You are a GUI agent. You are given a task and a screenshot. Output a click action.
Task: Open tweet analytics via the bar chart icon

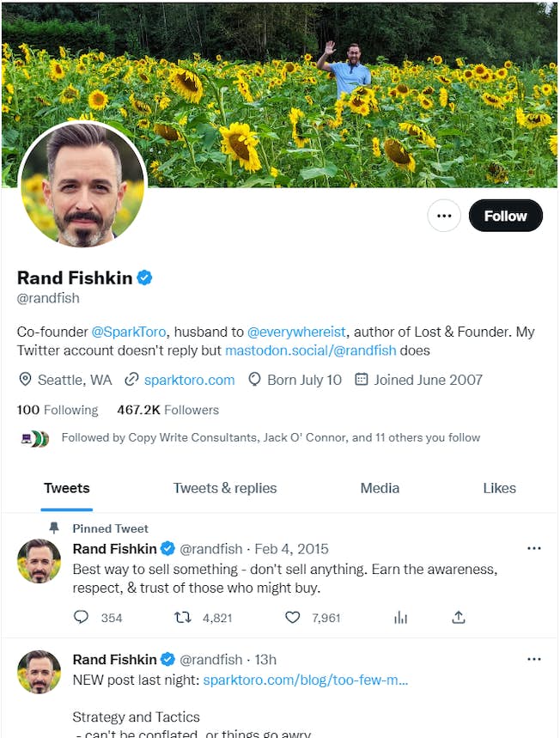(400, 618)
